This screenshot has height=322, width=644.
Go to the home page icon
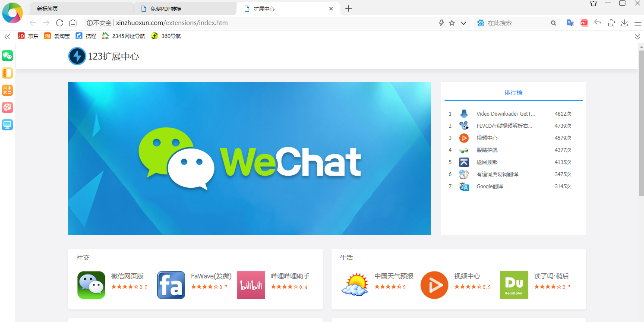pos(73,23)
